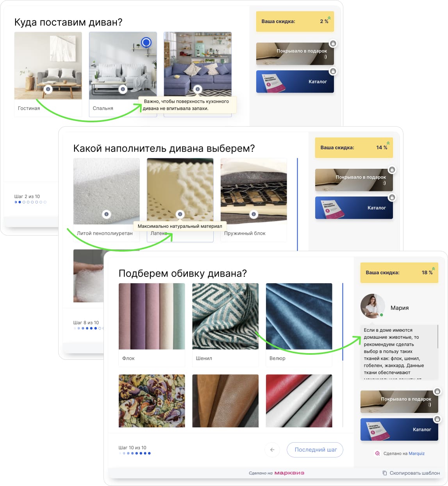
Task: Click the Шаг 10 из 10 progress dots
Action: [x=135, y=454]
